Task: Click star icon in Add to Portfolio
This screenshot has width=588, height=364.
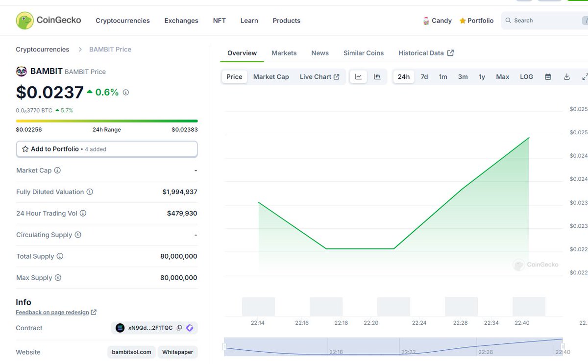Action: point(25,149)
